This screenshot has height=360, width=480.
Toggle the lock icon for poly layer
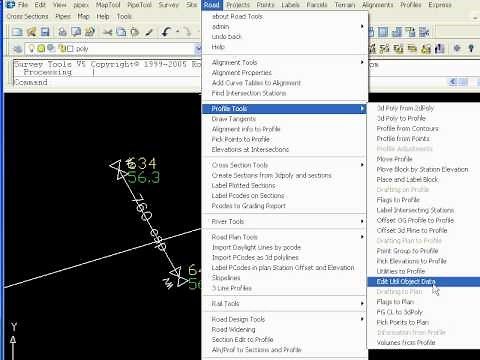[x=62, y=49]
